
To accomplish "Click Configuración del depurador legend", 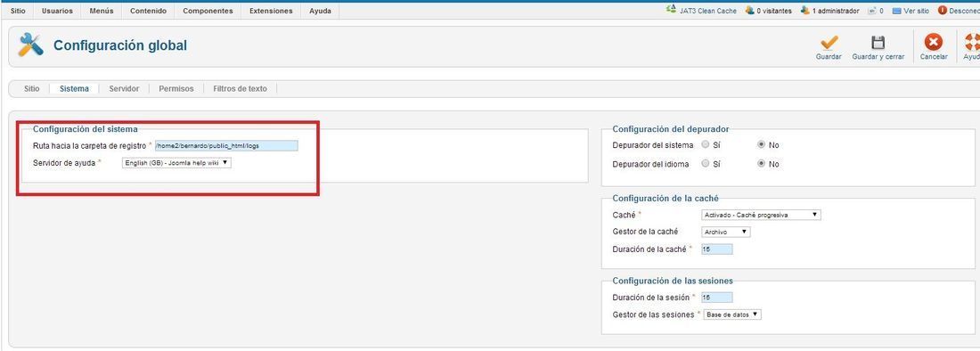I will (671, 129).
